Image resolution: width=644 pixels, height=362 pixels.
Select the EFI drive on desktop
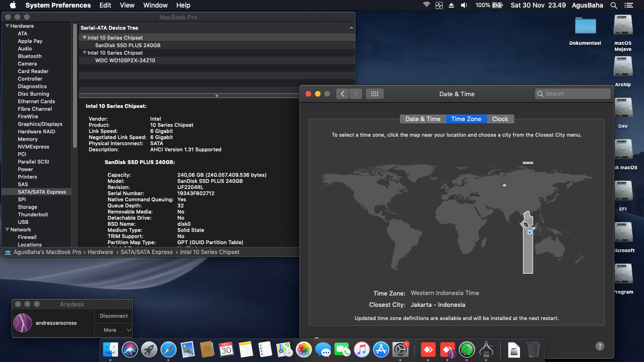pos(623,196)
